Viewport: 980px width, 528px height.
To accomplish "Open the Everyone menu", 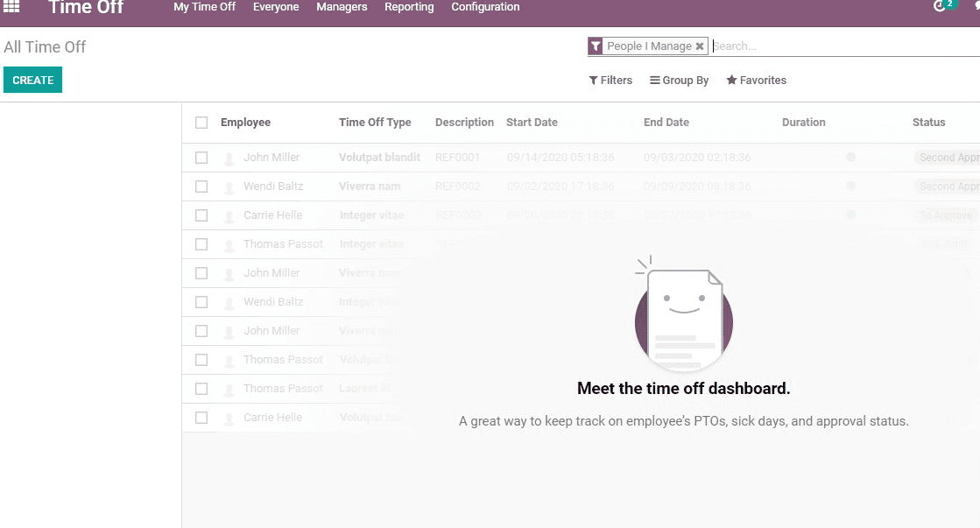I will coord(276,7).
